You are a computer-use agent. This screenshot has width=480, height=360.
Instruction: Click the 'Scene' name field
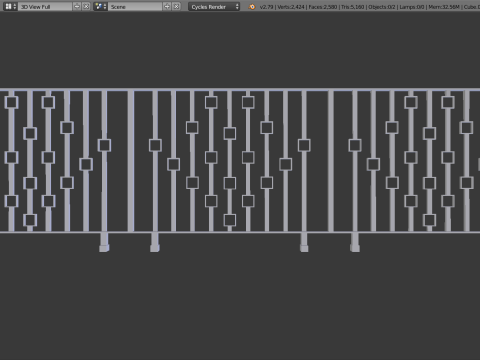tap(135, 6)
